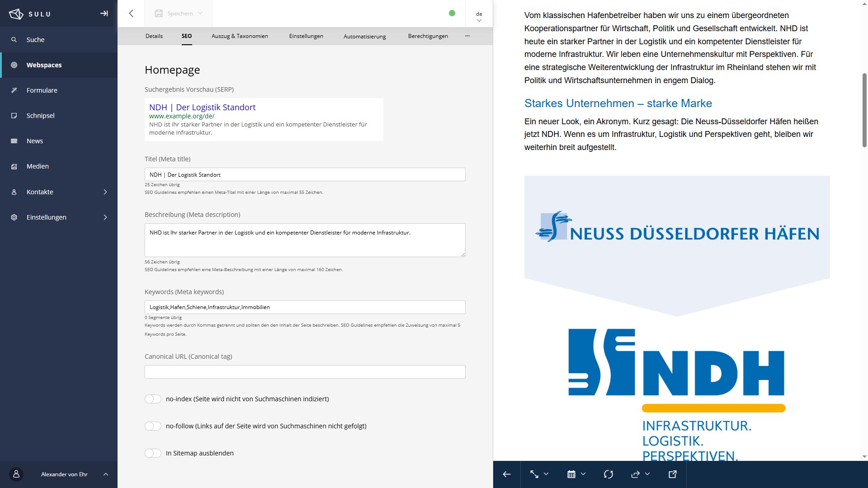Switch to the Einstellungen tab

coord(306,36)
